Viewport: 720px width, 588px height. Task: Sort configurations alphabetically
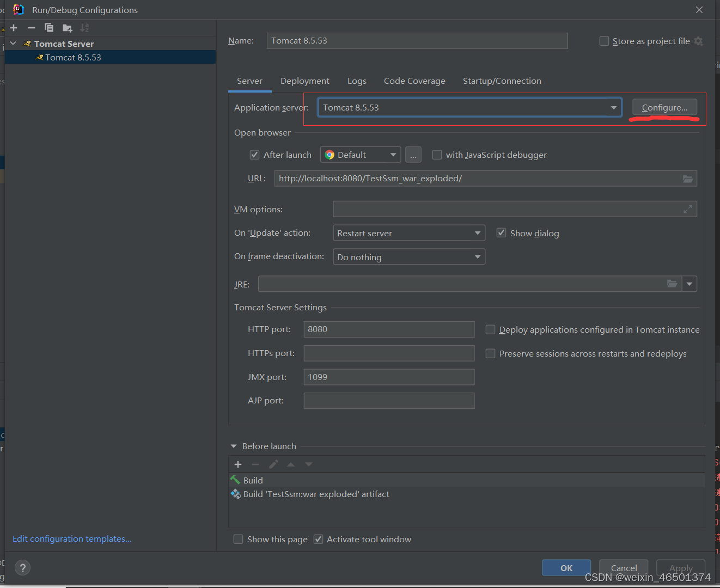tap(84, 28)
